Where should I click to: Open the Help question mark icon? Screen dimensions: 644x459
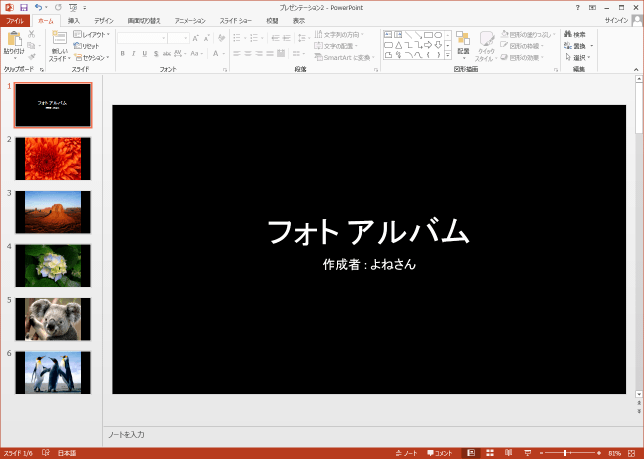(x=577, y=7)
